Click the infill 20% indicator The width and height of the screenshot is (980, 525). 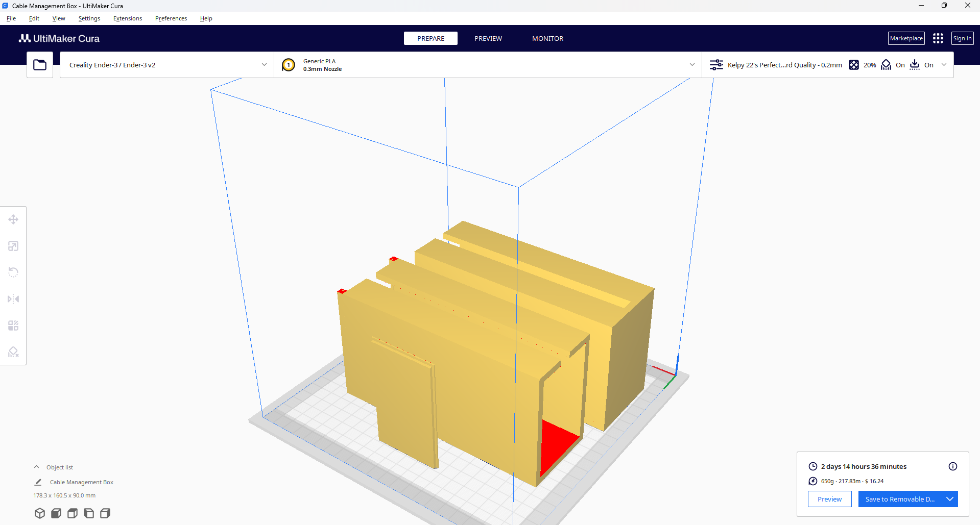[863, 65]
